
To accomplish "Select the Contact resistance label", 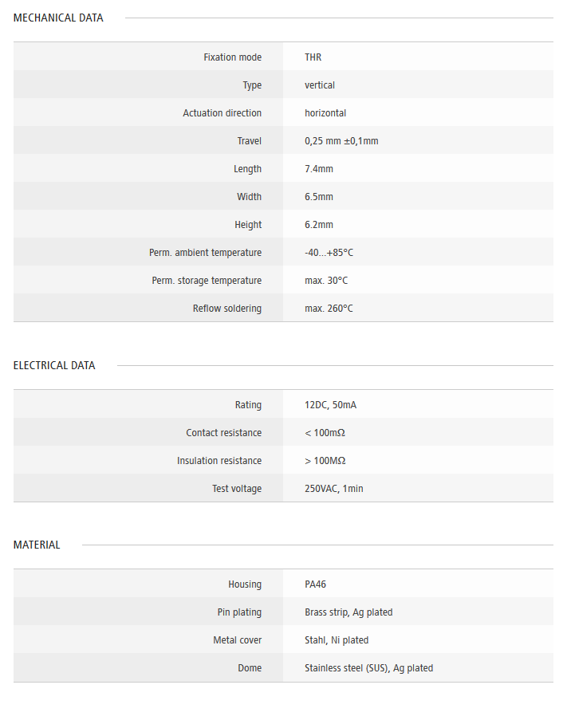I will (223, 433).
